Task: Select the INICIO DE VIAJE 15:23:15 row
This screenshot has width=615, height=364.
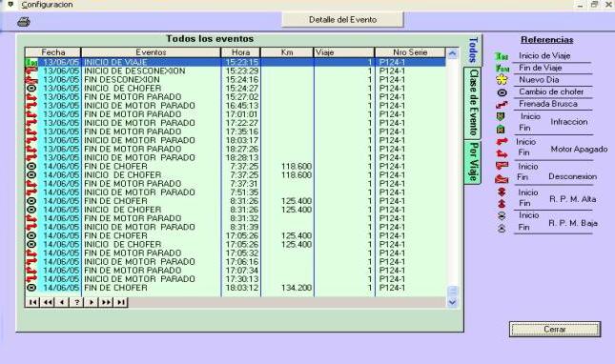Action: [x=236, y=62]
